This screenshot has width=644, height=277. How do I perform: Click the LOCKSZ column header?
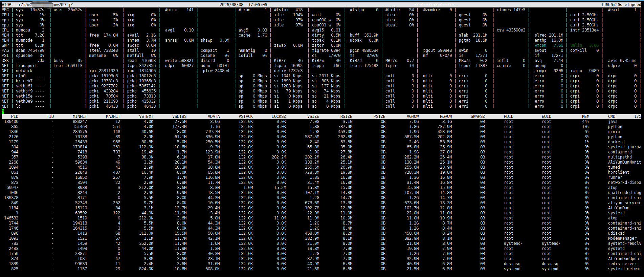279,116
